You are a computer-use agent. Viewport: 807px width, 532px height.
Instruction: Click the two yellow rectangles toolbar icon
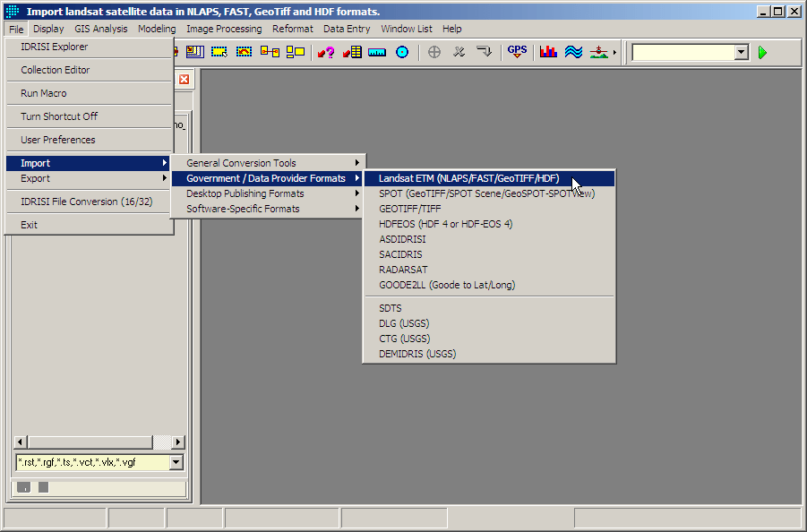pyautogui.click(x=296, y=52)
